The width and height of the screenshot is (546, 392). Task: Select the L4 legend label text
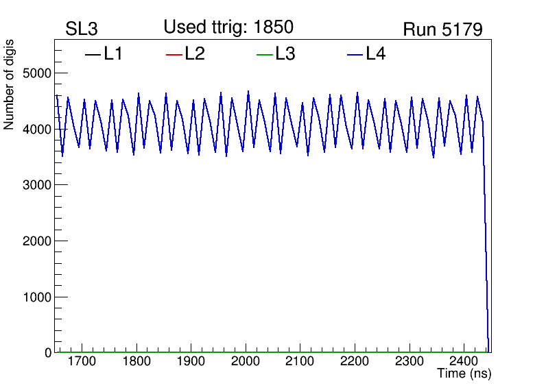376,54
